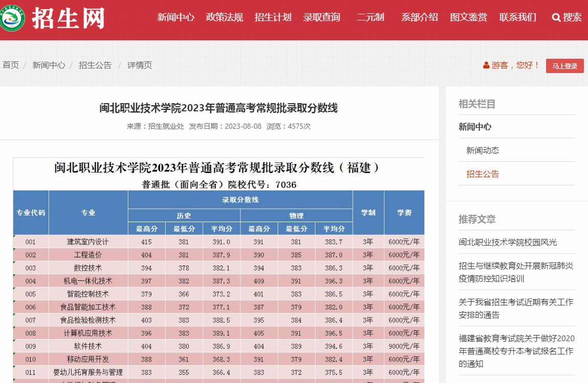Click the 新闻中心 breadcrumb link
Screen dimensions: 588x383
[x=49, y=65]
